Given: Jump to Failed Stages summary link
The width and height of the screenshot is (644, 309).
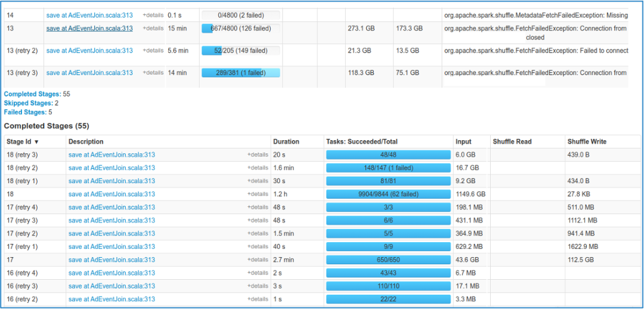Looking at the screenshot, I should 24,112.
